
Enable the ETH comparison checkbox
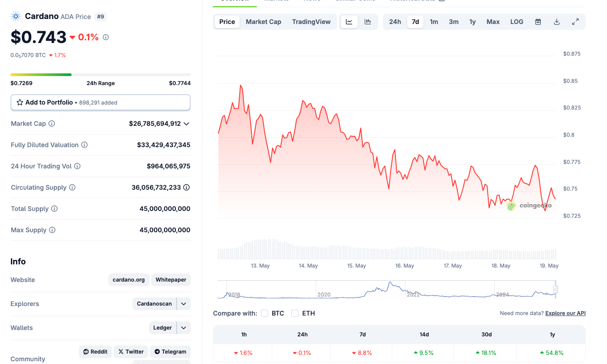click(295, 313)
